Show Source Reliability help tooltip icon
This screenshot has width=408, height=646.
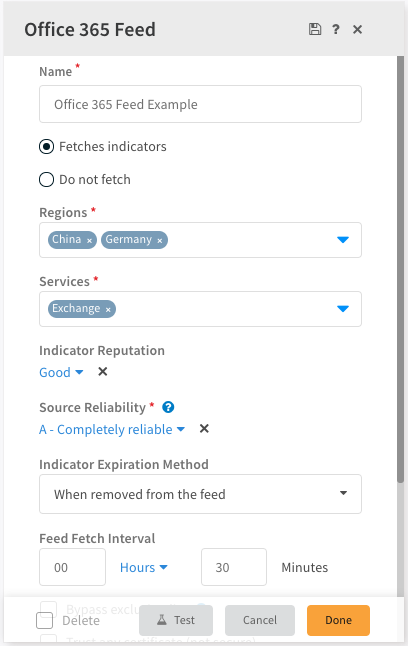tap(168, 407)
